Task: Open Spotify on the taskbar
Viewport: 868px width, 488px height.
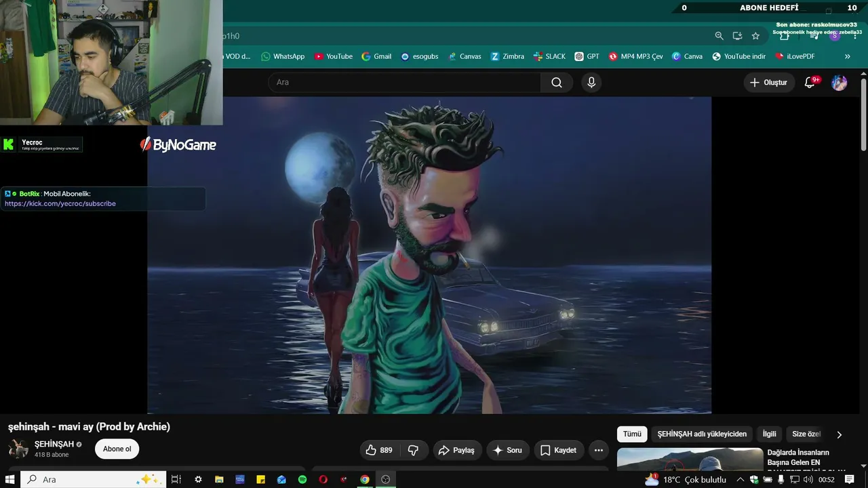Action: point(302,479)
